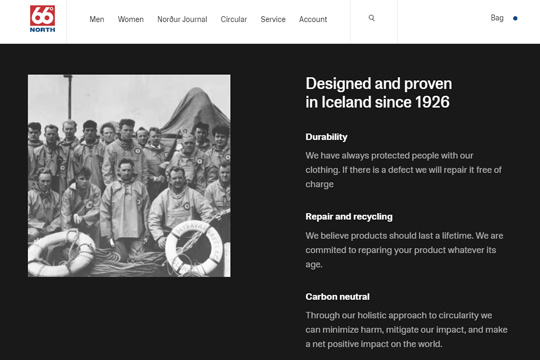Click the 'Carbon neutral' heading

tap(337, 297)
